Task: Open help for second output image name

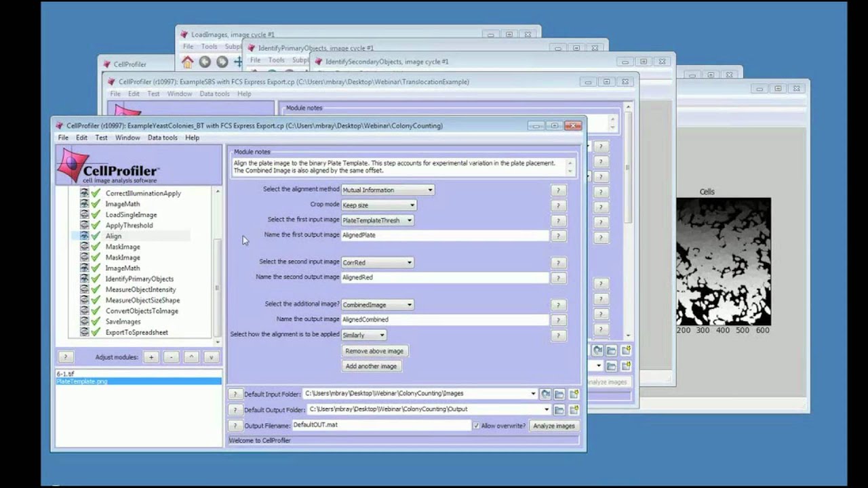Action: [x=558, y=278]
